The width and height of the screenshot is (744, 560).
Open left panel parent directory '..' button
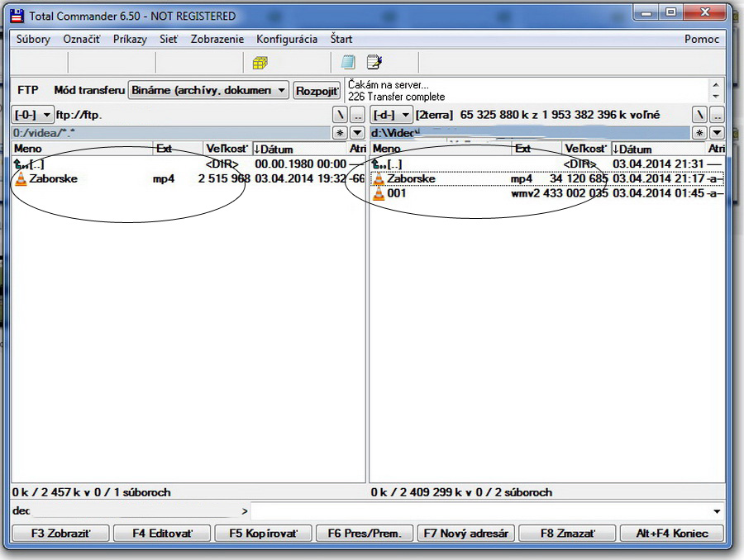[x=357, y=115]
